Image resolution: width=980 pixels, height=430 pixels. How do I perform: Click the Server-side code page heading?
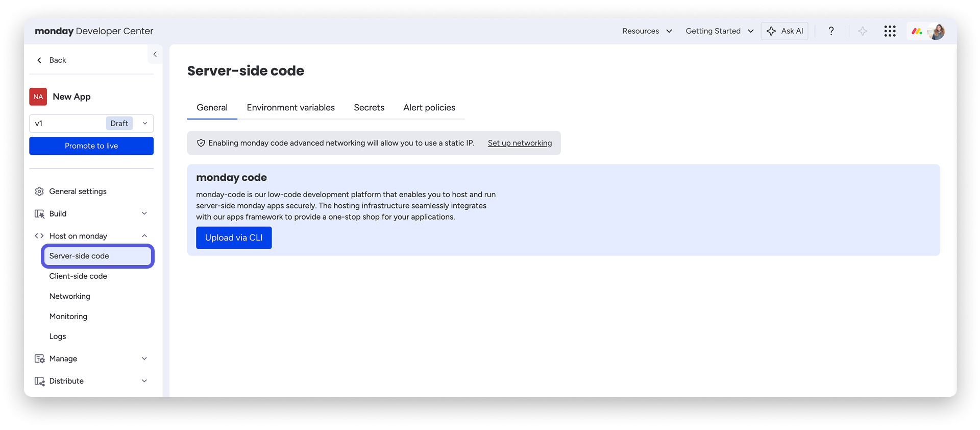point(246,71)
